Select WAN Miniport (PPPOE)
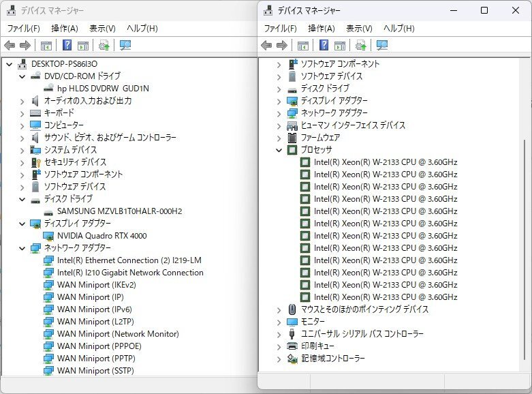Image resolution: width=532 pixels, height=394 pixels. click(x=99, y=346)
